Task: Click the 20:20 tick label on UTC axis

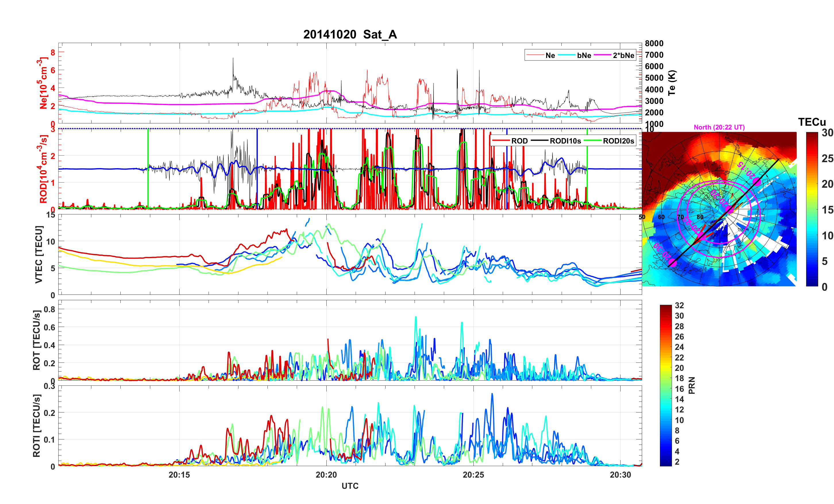Action: coord(326,474)
